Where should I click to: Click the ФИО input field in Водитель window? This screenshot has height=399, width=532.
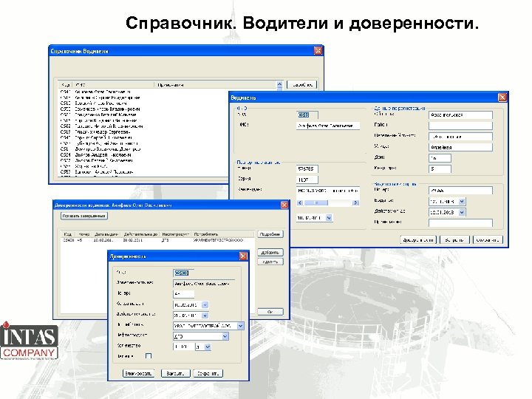click(x=328, y=126)
